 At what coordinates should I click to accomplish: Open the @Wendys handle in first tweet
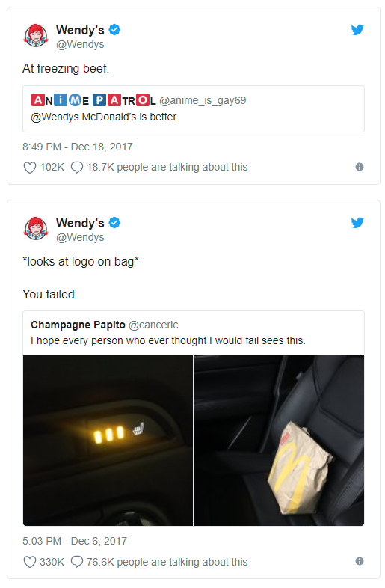coord(80,44)
